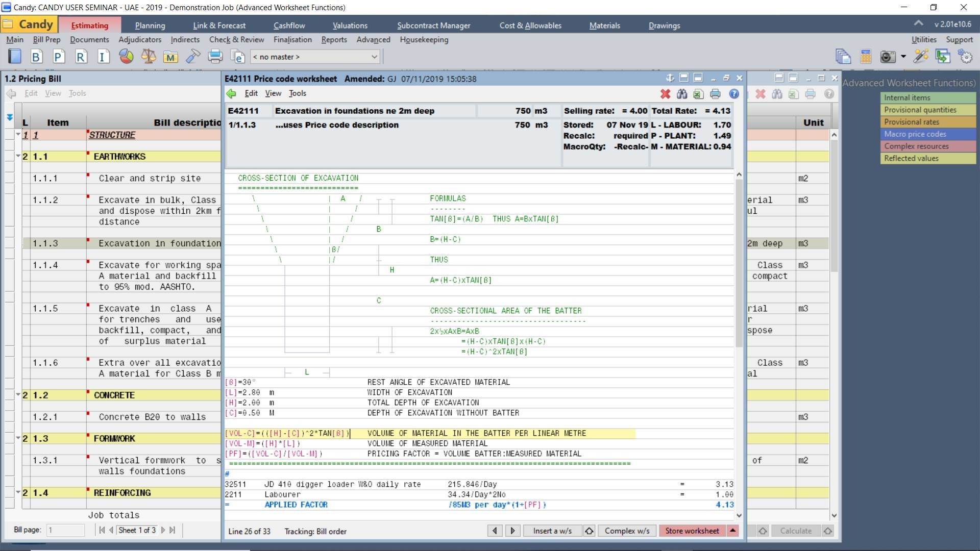Click the green back arrow in worksheet
This screenshot has width=980, height=551.
tap(231, 93)
